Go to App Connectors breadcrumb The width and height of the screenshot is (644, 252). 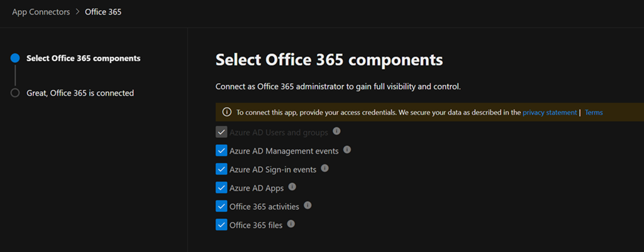coord(41,13)
